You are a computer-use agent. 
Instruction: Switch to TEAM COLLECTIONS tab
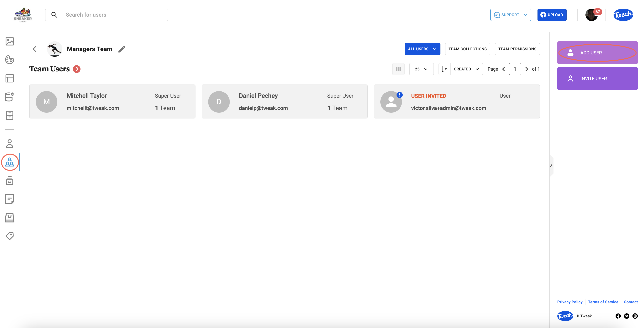tap(467, 49)
